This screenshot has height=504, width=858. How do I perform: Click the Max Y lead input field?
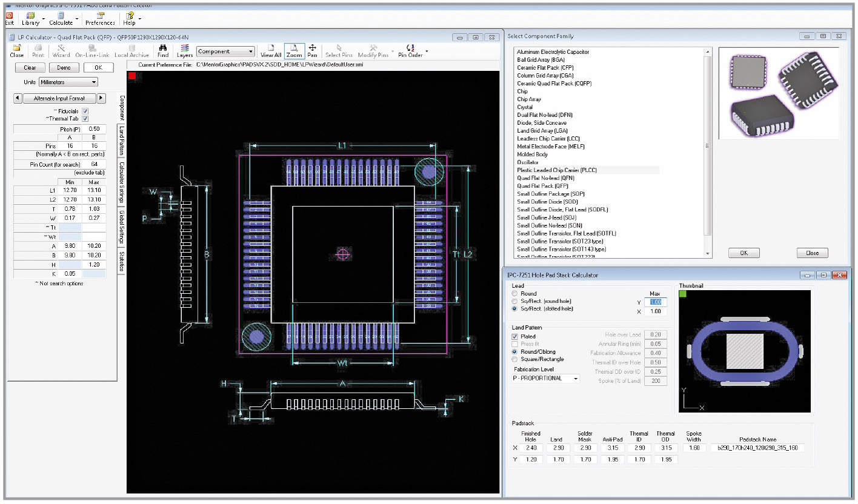click(x=656, y=302)
